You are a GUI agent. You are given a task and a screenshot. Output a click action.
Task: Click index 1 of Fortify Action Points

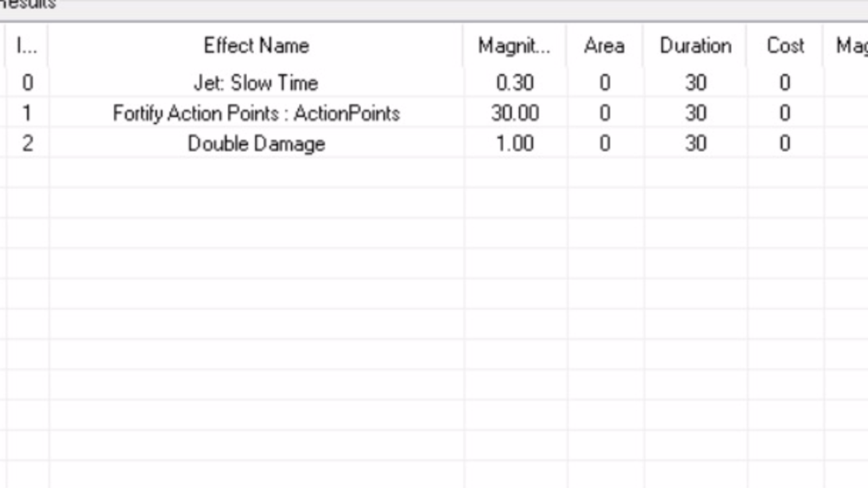(27, 113)
